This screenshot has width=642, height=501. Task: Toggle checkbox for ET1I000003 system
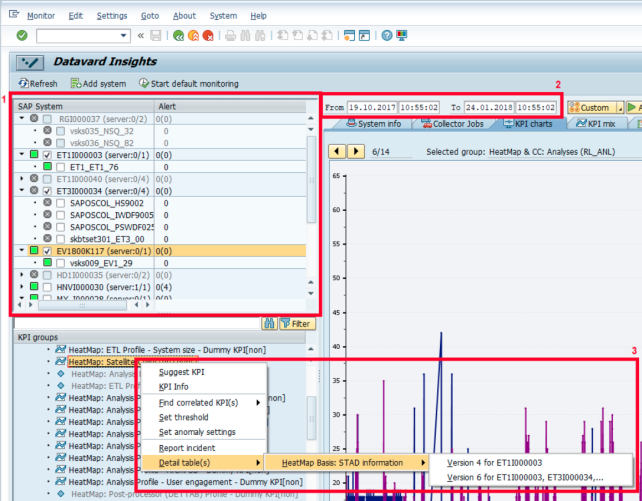(47, 155)
